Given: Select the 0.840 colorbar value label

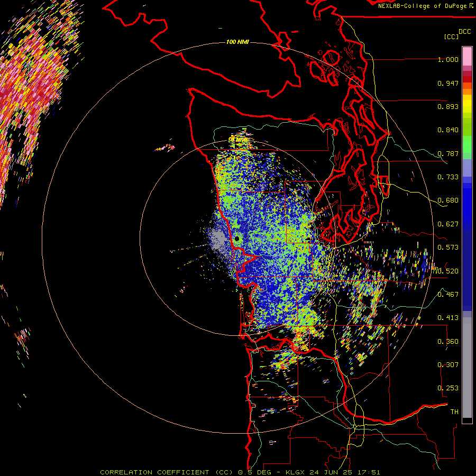Looking at the screenshot, I should click(x=448, y=130).
